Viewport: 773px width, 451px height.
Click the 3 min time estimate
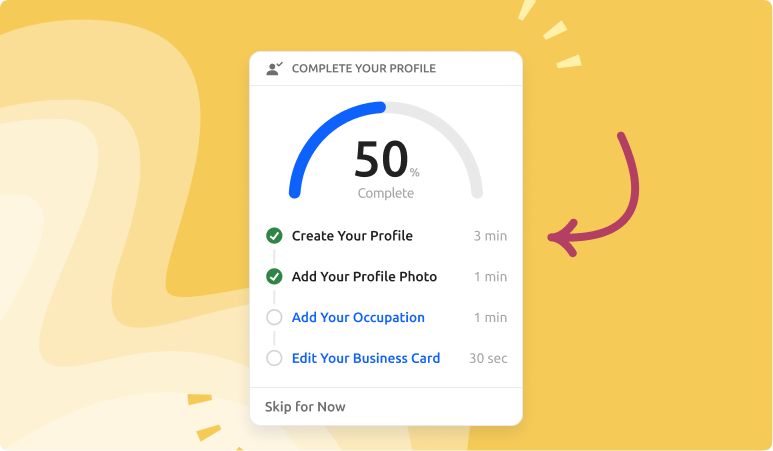[491, 236]
